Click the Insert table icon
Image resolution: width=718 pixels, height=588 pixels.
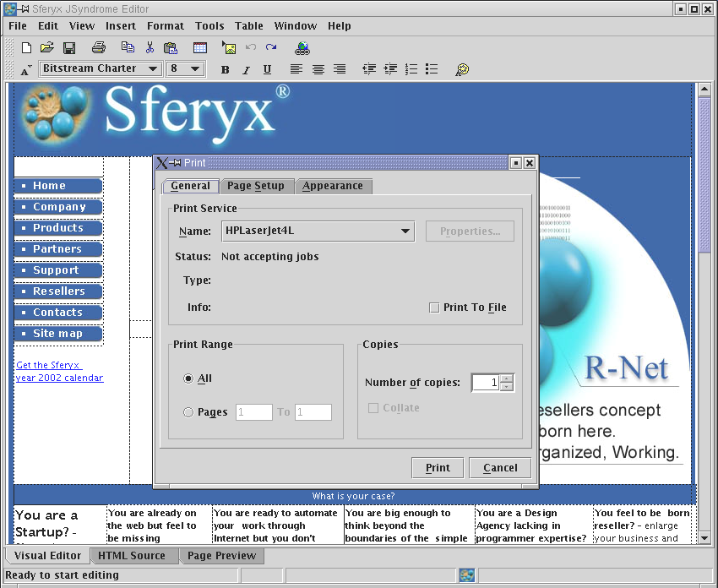pos(200,48)
